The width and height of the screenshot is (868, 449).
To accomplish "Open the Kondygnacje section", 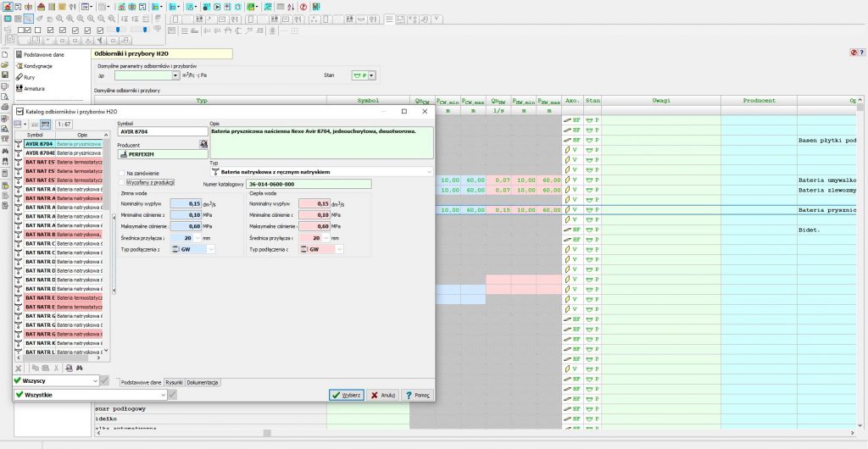I will 37,66.
